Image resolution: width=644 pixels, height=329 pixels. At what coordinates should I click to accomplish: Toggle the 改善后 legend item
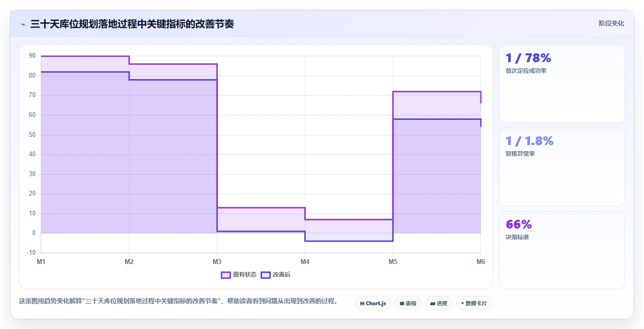[276, 275]
